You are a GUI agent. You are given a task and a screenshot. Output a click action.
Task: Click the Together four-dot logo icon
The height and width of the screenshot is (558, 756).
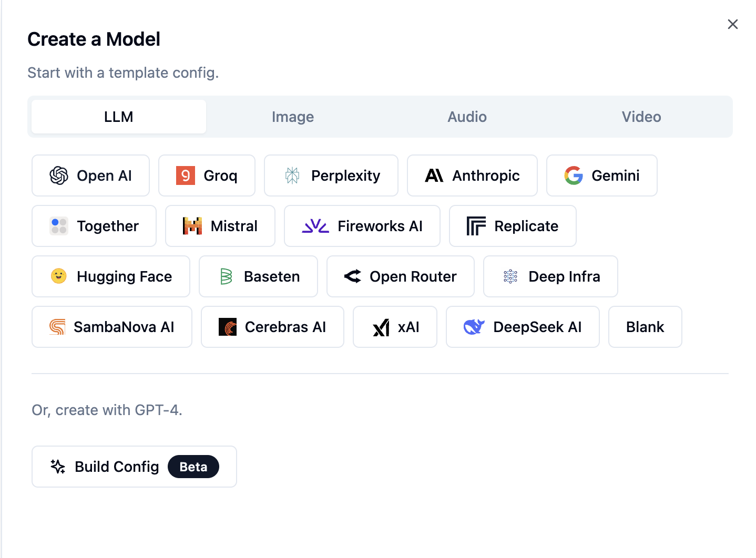click(x=59, y=226)
